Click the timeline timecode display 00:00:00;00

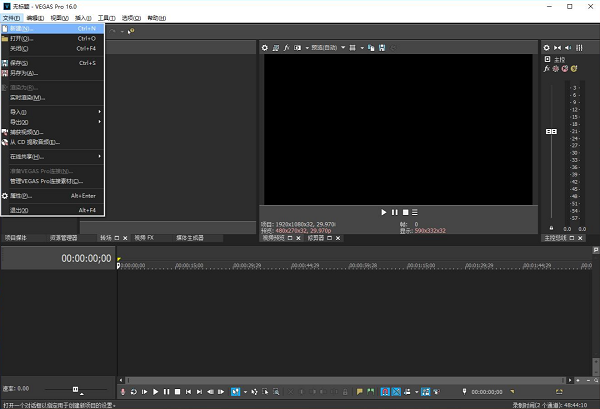click(86, 258)
